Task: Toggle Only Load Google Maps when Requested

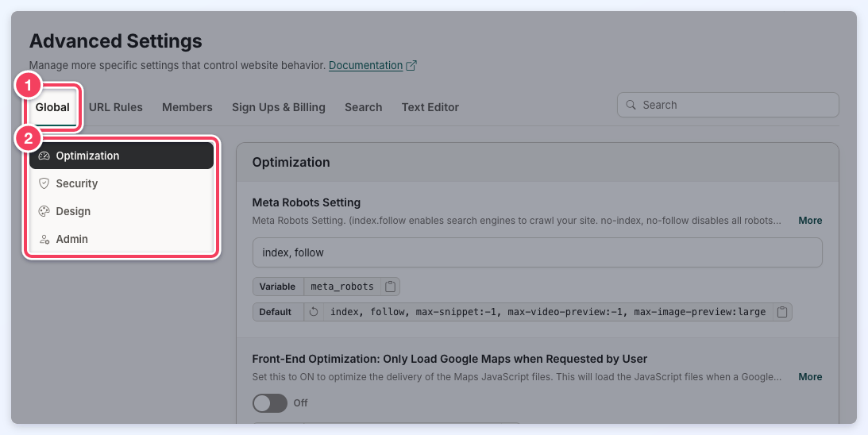Action: (x=269, y=403)
